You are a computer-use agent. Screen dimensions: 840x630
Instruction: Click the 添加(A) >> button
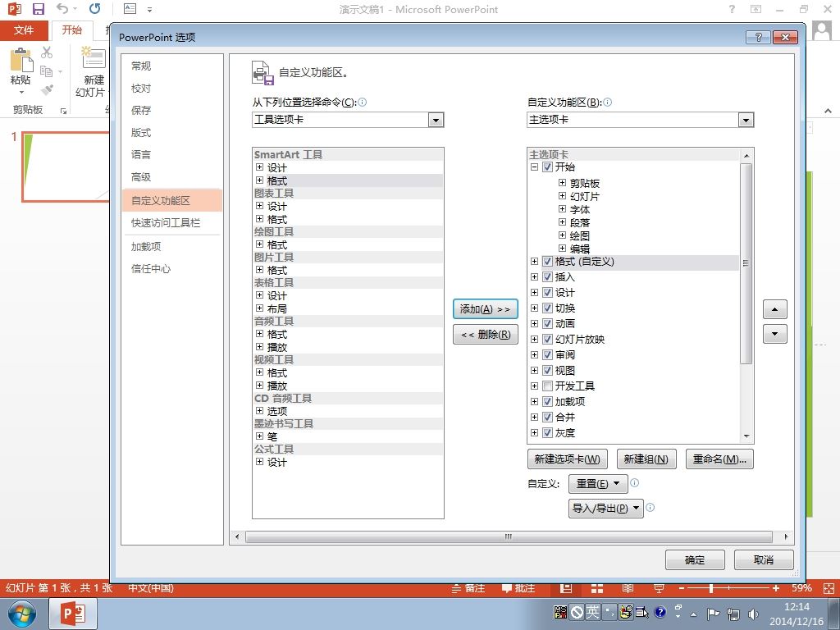(486, 309)
